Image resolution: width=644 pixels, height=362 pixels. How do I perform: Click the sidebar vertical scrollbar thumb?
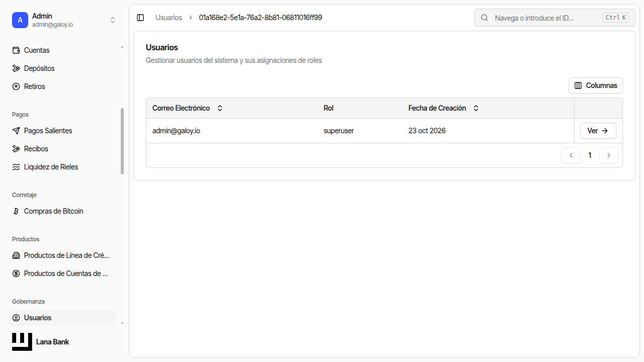pos(122,141)
